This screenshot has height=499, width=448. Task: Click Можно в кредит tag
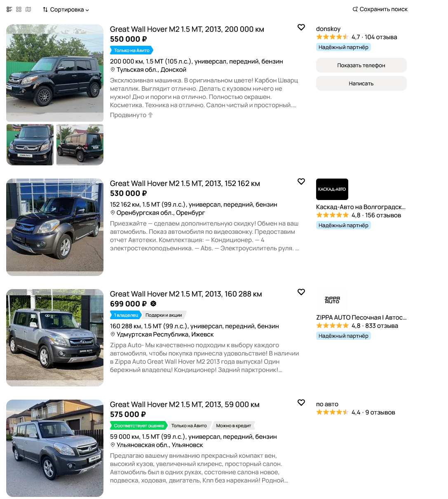pos(234,426)
